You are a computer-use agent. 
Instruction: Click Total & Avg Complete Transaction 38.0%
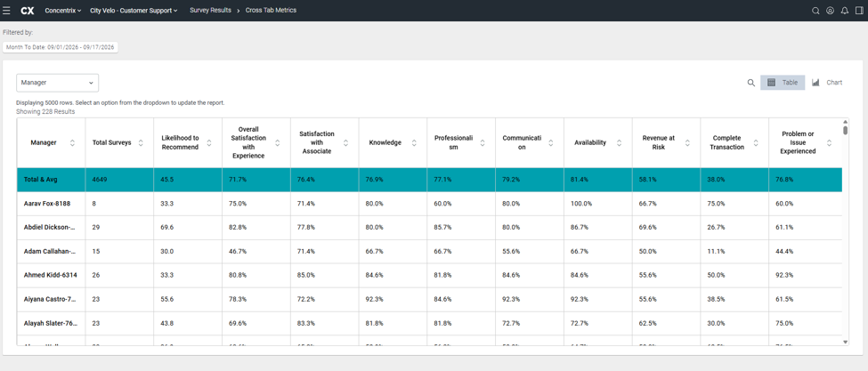(x=717, y=180)
